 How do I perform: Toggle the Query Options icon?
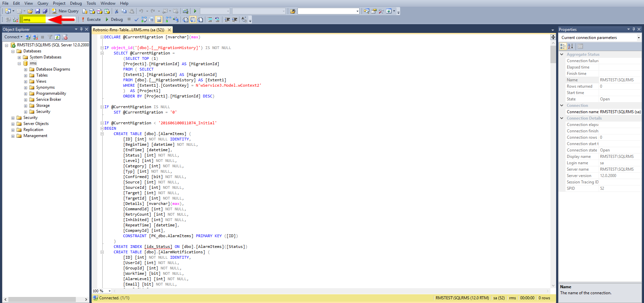tap(152, 19)
